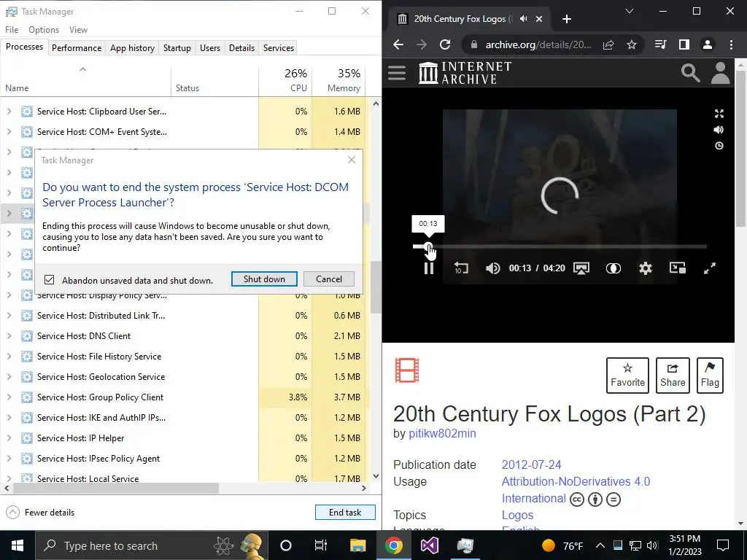Image resolution: width=747 pixels, height=560 pixels.
Task: Click the volume icon in the video's right sidebar
Action: [719, 130]
